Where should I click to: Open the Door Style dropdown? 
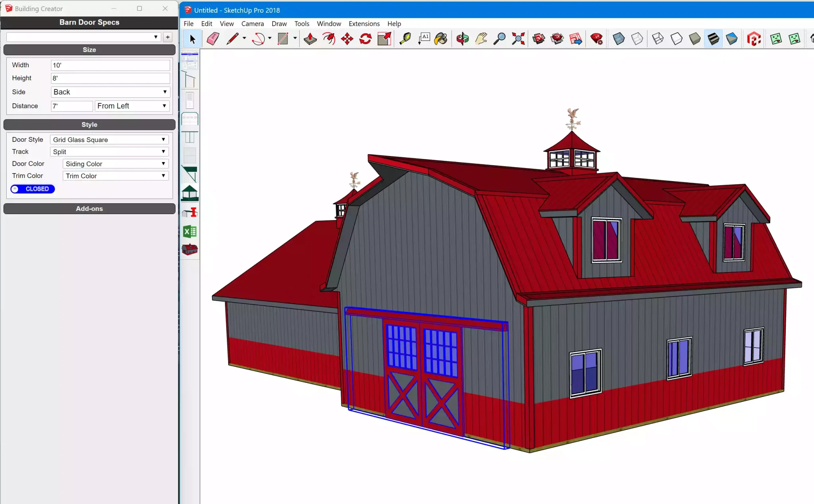pyautogui.click(x=109, y=140)
